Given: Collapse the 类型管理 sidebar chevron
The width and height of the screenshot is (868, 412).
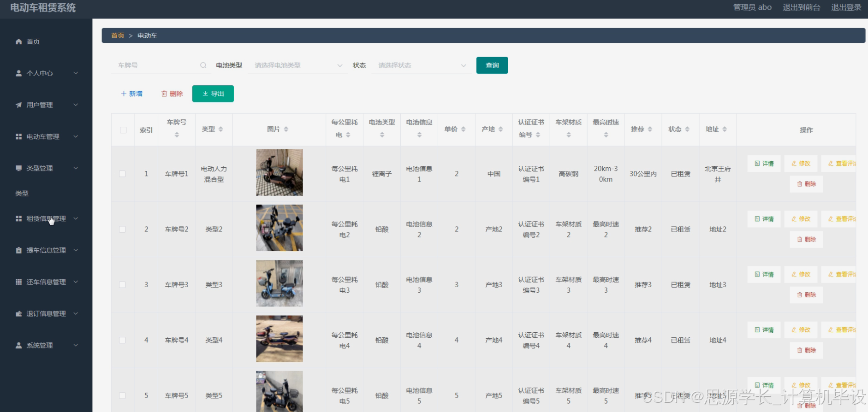Looking at the screenshot, I should pos(76,168).
